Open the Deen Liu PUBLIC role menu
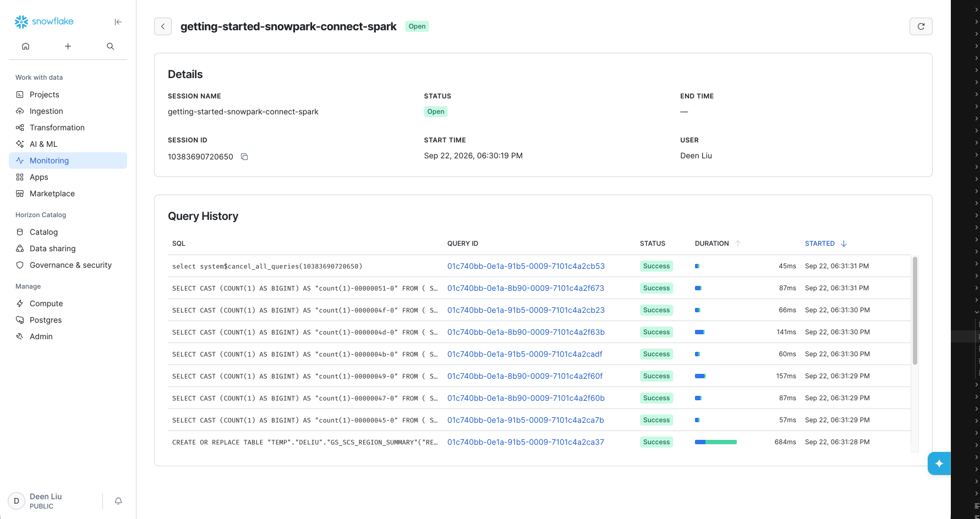This screenshot has width=980, height=519. click(46, 501)
